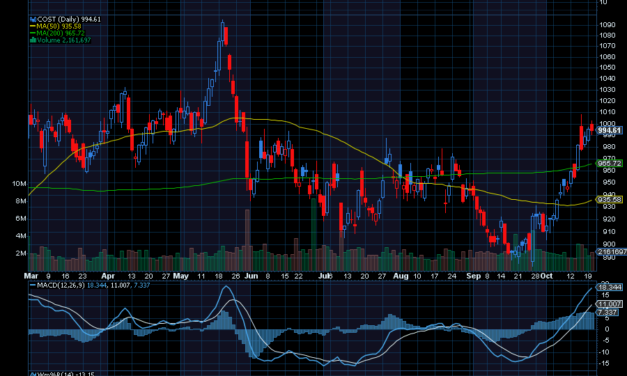
Task: Click the 18.344 MACD value tag
Action: tap(609, 287)
